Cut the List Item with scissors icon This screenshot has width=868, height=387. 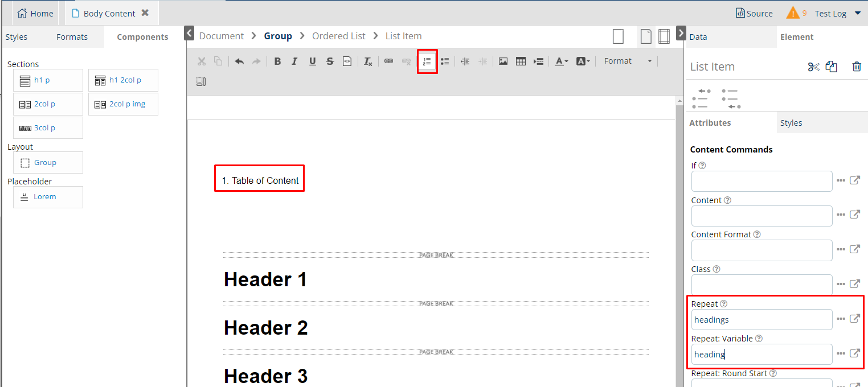(813, 67)
